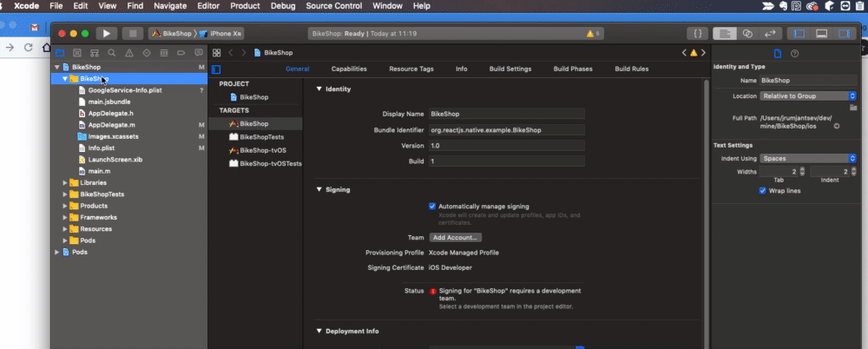Viewport: 868px width, 349px height.
Task: Show the File inspector
Action: 778,54
